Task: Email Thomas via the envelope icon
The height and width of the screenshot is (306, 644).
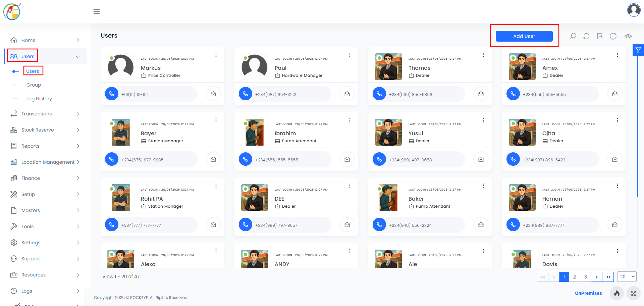Action: click(481, 94)
